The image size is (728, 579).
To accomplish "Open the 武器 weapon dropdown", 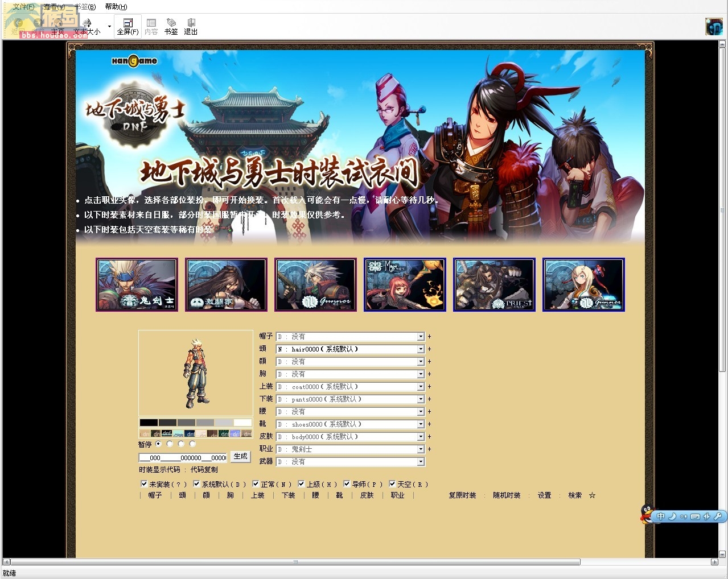I will pos(350,462).
